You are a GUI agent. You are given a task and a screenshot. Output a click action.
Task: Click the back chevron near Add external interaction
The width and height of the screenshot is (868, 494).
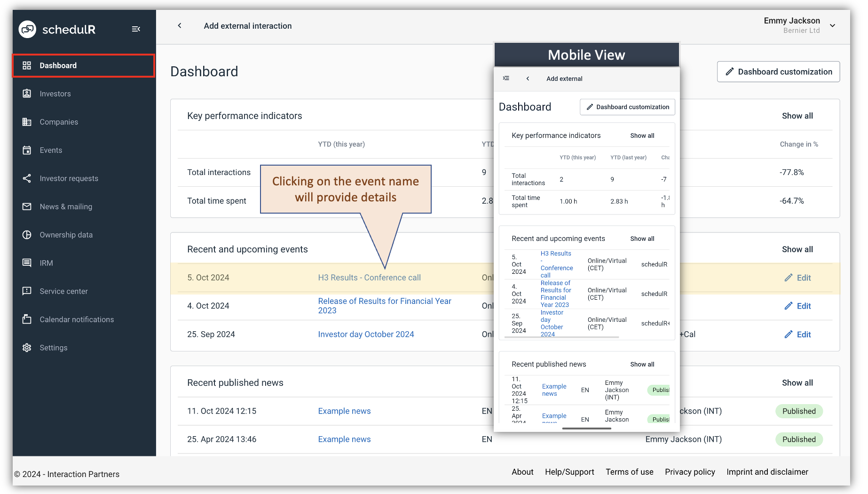179,25
